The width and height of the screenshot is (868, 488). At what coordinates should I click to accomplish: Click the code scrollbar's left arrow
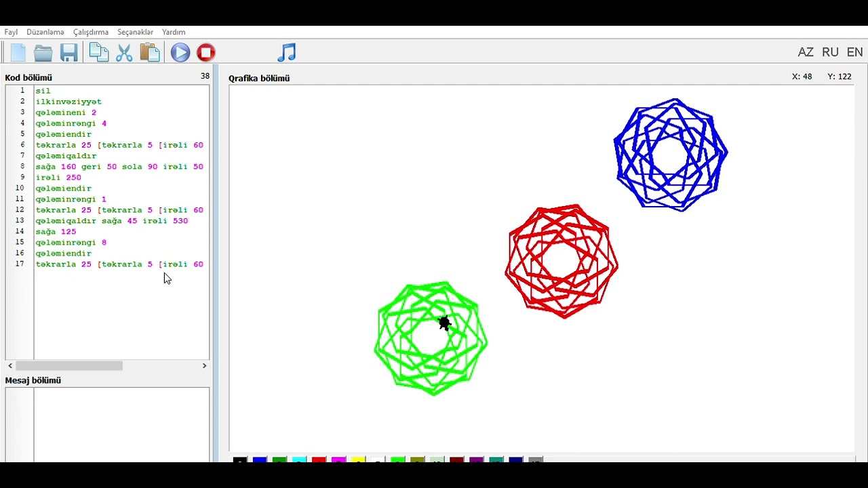[x=10, y=366]
